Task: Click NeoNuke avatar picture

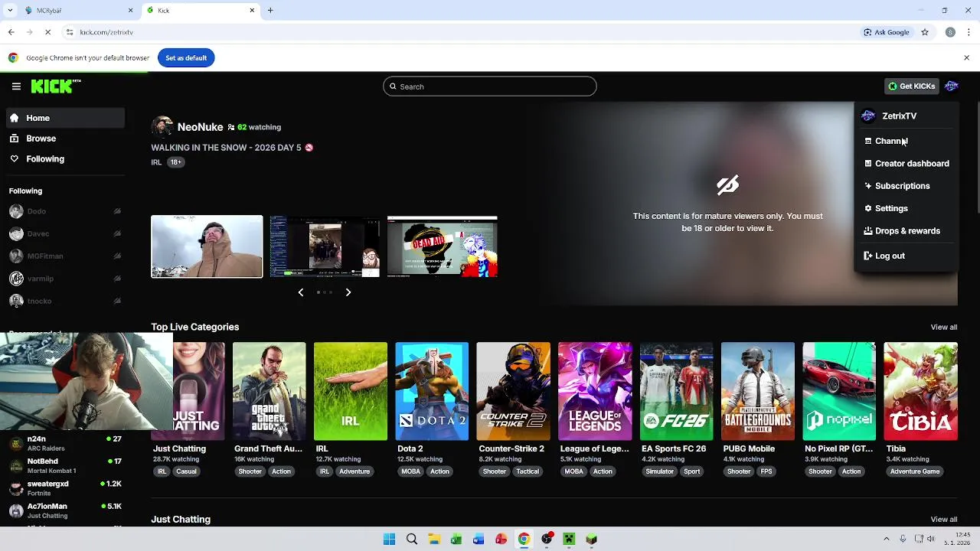Action: (x=162, y=127)
